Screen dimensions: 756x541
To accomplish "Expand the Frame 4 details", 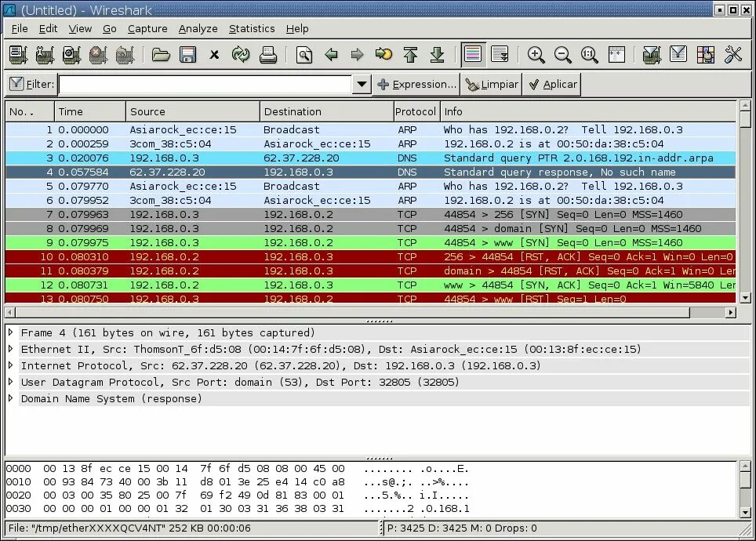I will [11, 332].
